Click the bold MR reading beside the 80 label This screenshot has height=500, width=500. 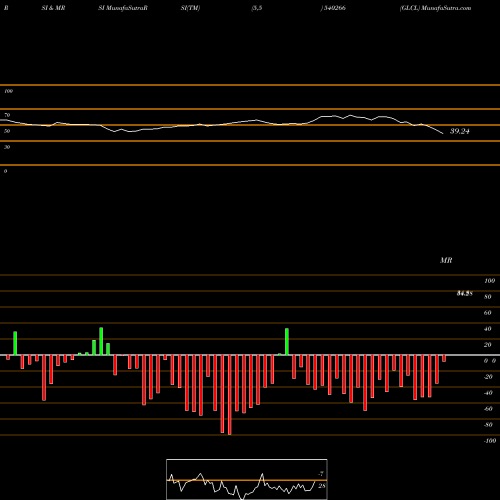coord(465,294)
